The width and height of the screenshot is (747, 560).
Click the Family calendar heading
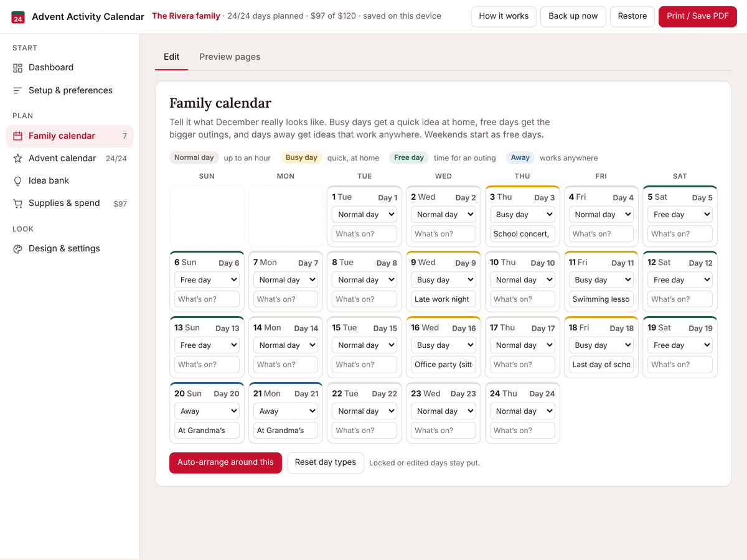pyautogui.click(x=220, y=103)
